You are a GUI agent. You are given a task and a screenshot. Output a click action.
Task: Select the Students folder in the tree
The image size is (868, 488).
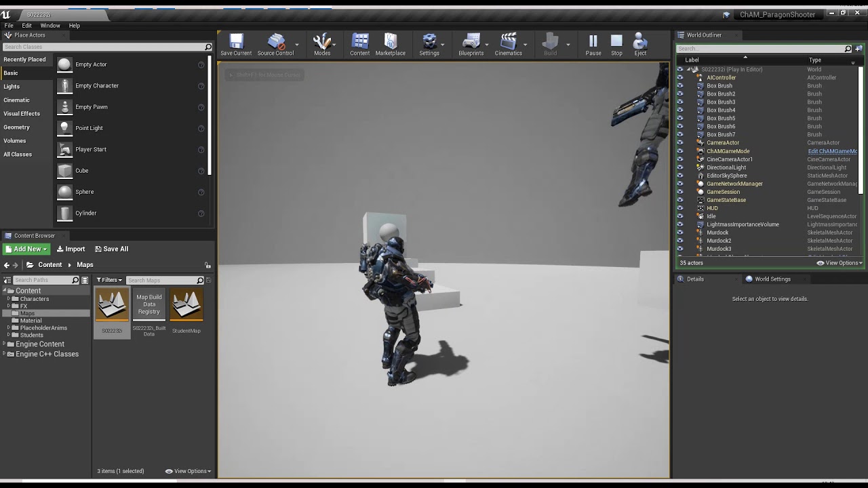point(32,335)
